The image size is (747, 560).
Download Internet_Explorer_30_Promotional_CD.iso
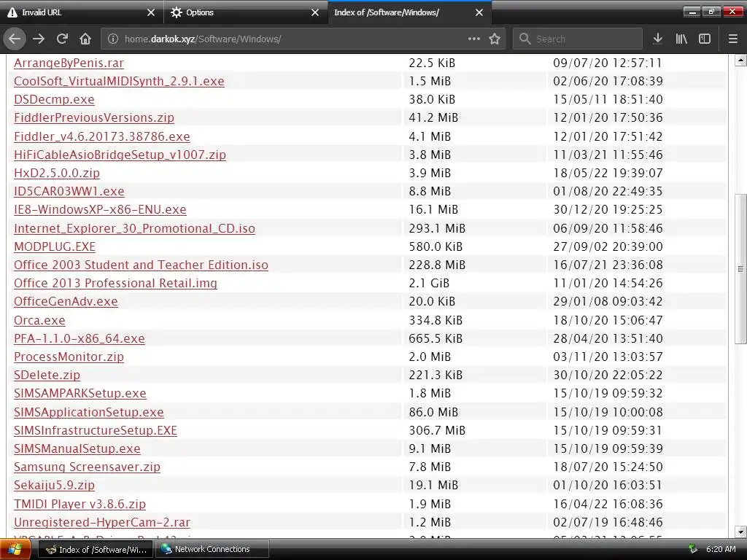coord(134,228)
